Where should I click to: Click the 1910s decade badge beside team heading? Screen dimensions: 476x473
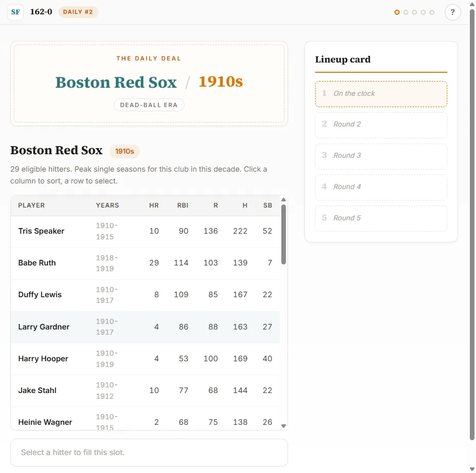pyautogui.click(x=125, y=152)
